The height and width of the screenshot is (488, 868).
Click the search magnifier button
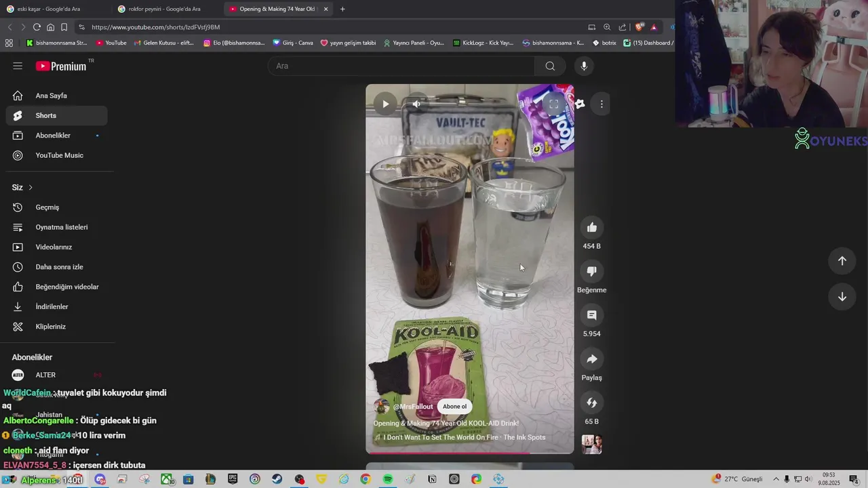coord(550,66)
